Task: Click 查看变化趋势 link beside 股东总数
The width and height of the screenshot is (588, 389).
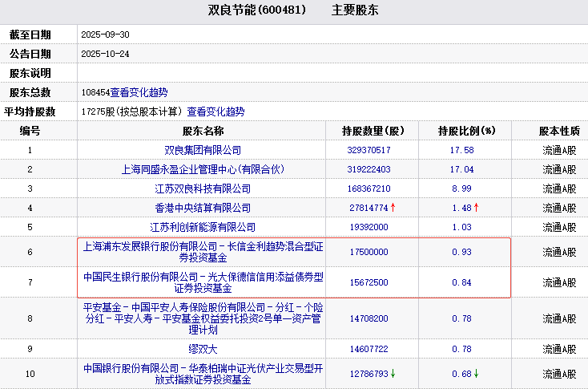Action: tap(139, 92)
